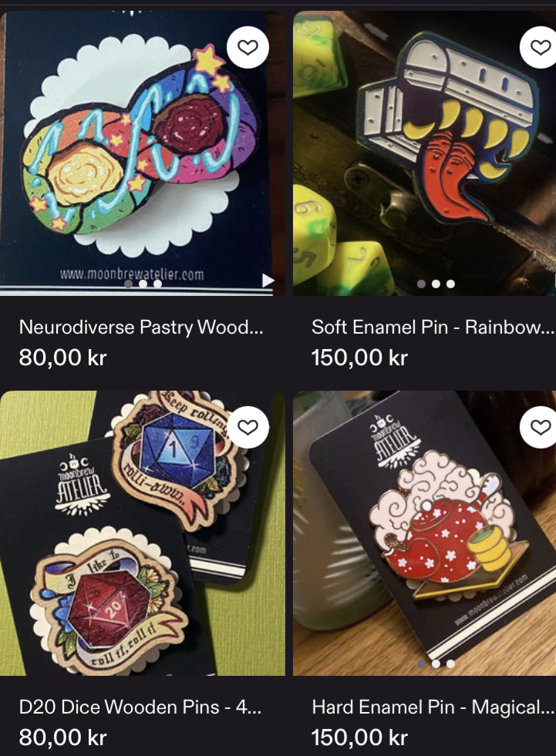Click the 150,00 kr teapot pin price
The width and height of the screenshot is (556, 756).
(x=359, y=738)
